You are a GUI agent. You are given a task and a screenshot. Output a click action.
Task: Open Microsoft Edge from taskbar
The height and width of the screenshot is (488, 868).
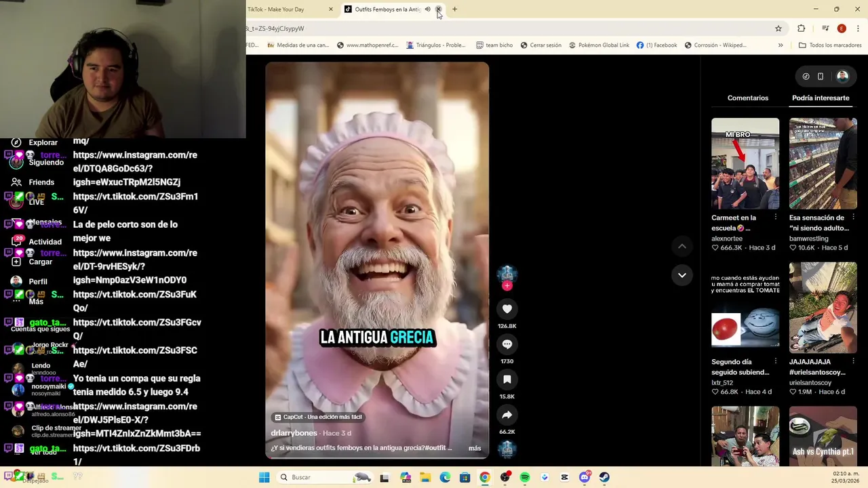tap(445, 477)
